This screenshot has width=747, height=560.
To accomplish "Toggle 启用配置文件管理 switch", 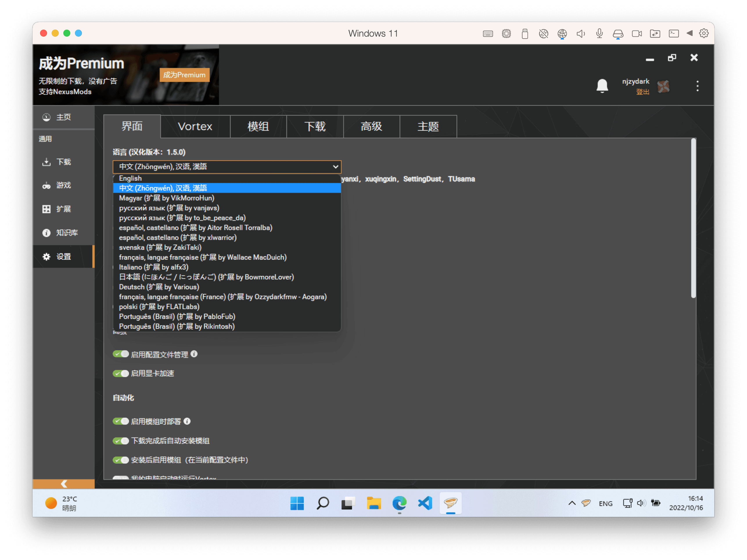I will [x=121, y=354].
